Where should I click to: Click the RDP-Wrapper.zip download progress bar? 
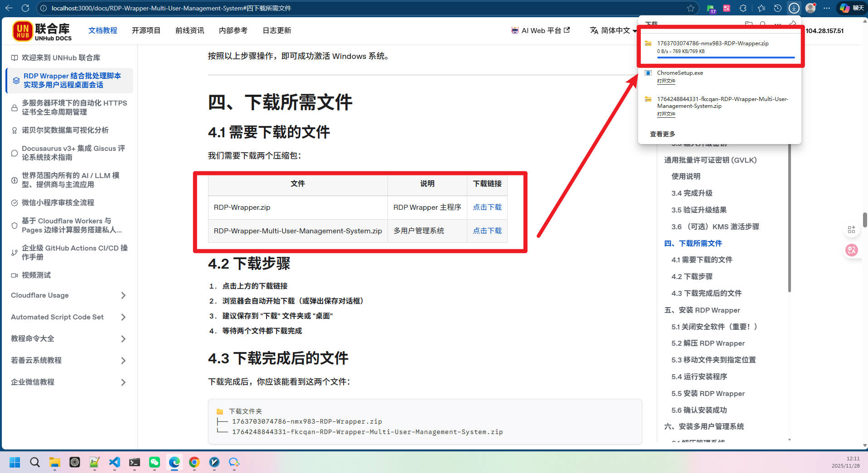coord(726,58)
